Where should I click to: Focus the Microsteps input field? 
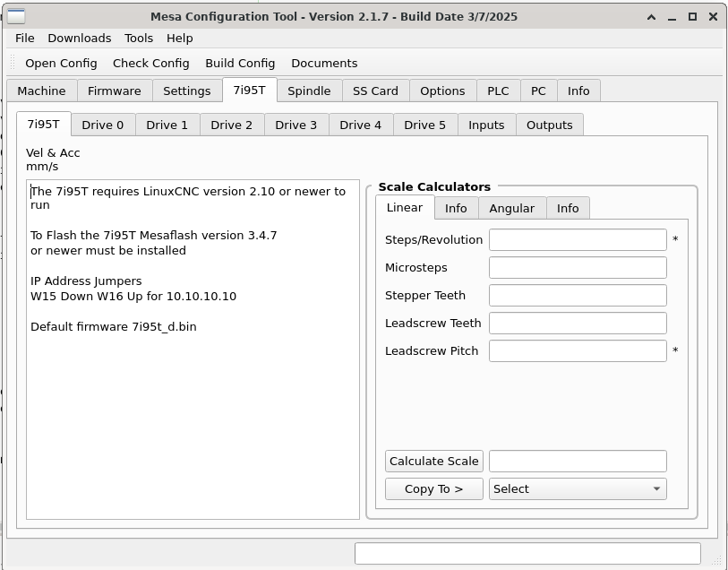pyautogui.click(x=578, y=268)
